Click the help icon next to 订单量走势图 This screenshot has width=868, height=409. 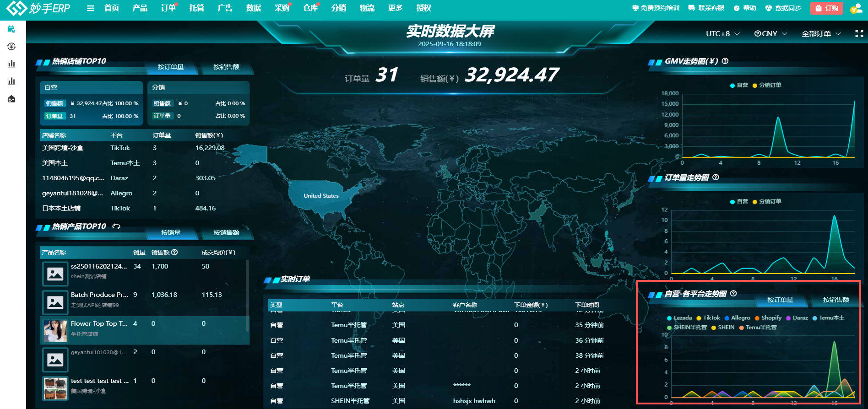[x=716, y=177]
